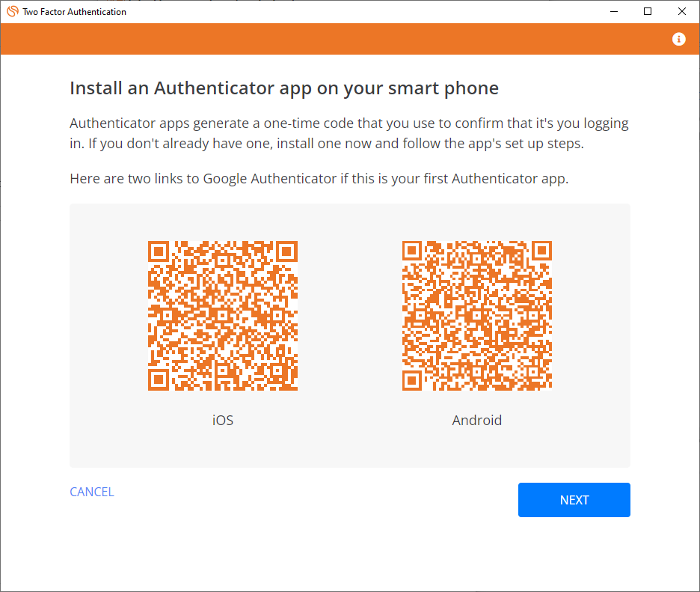700x592 pixels.
Task: Close the Two Factor Authentication window
Action: (x=682, y=12)
